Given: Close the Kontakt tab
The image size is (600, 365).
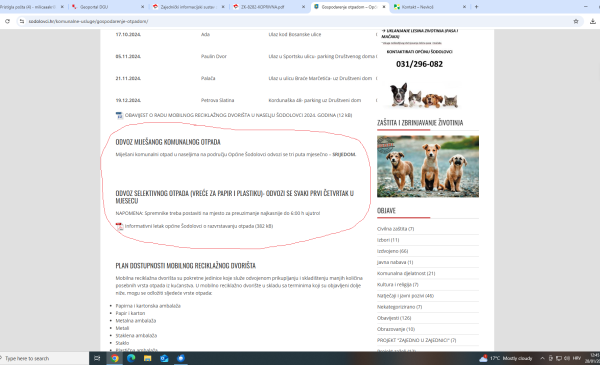Looking at the screenshot, I should click(464, 7).
